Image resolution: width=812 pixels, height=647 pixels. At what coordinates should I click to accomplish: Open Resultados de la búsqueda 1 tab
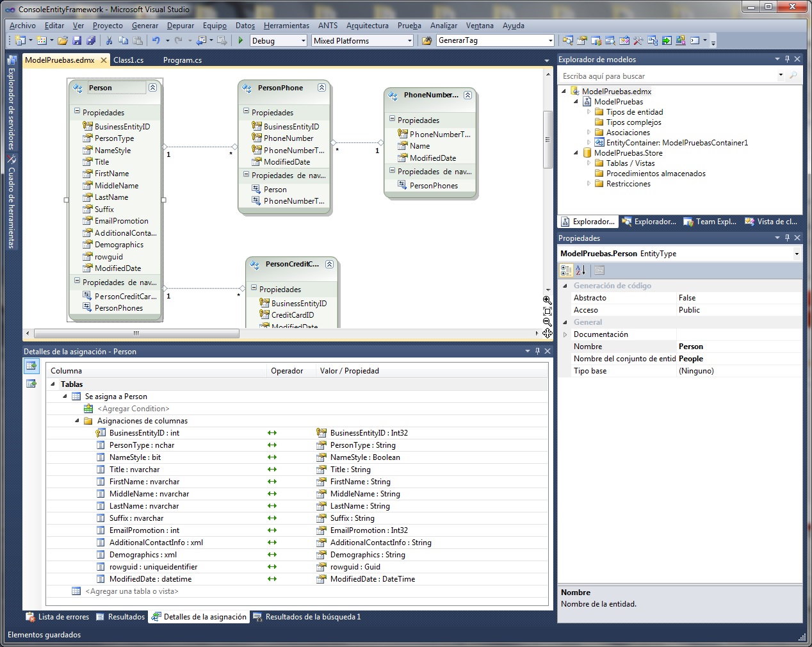[x=307, y=617]
